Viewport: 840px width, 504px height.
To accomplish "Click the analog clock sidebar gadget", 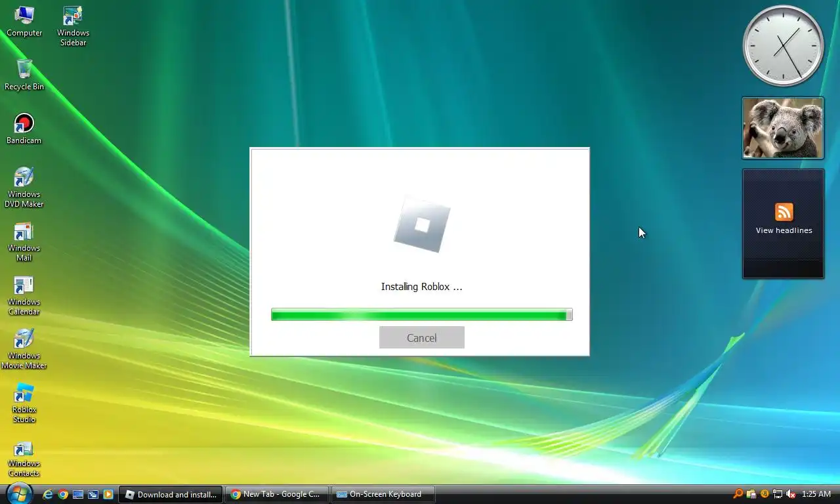I will click(x=783, y=46).
